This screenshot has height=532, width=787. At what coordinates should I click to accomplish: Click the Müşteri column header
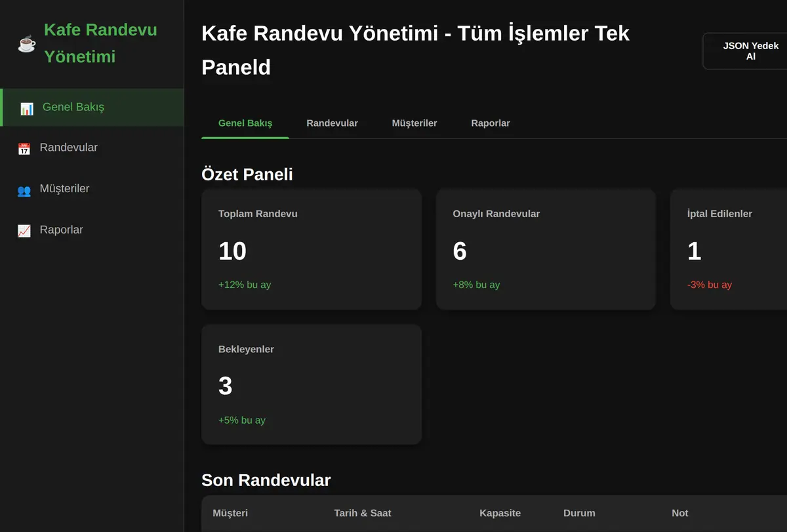coord(230,513)
